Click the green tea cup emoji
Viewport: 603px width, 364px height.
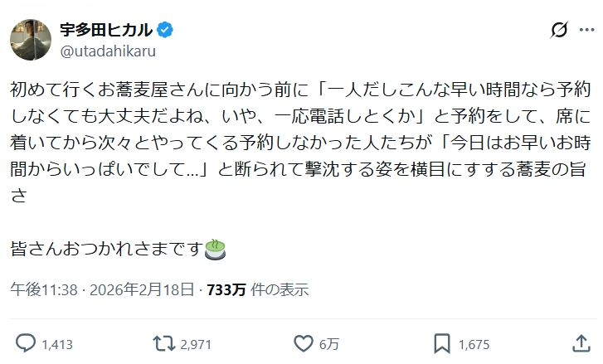(x=216, y=248)
